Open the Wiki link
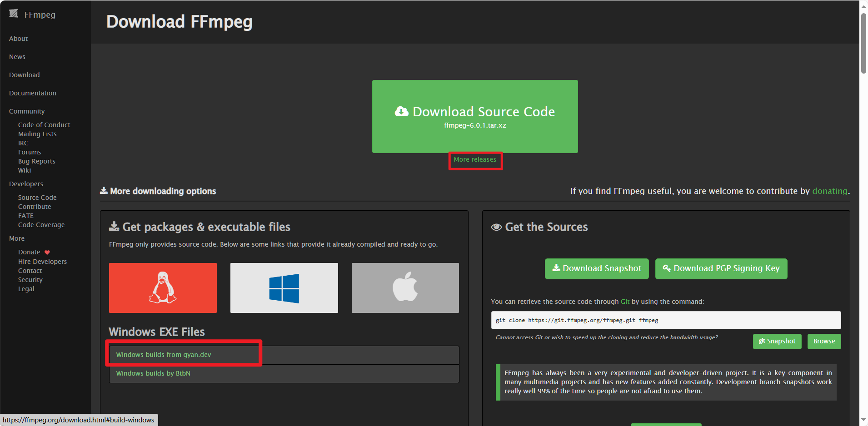The height and width of the screenshot is (426, 868). tap(25, 170)
